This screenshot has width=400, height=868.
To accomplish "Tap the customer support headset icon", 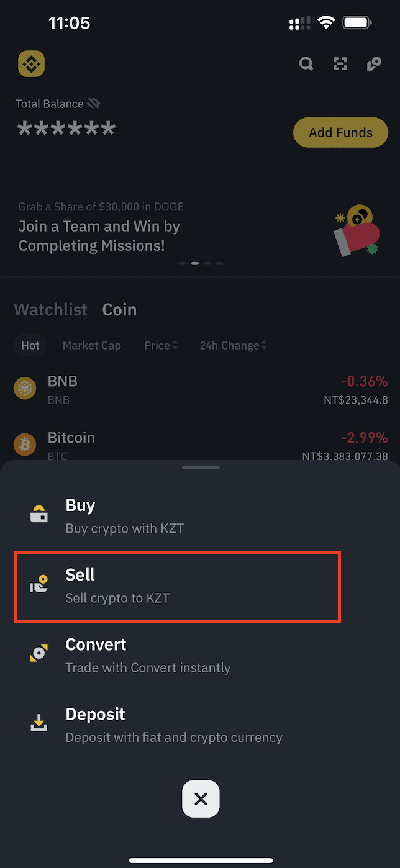I will (373, 63).
